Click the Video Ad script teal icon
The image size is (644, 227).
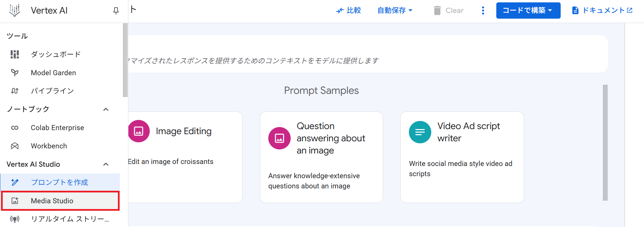(x=420, y=132)
